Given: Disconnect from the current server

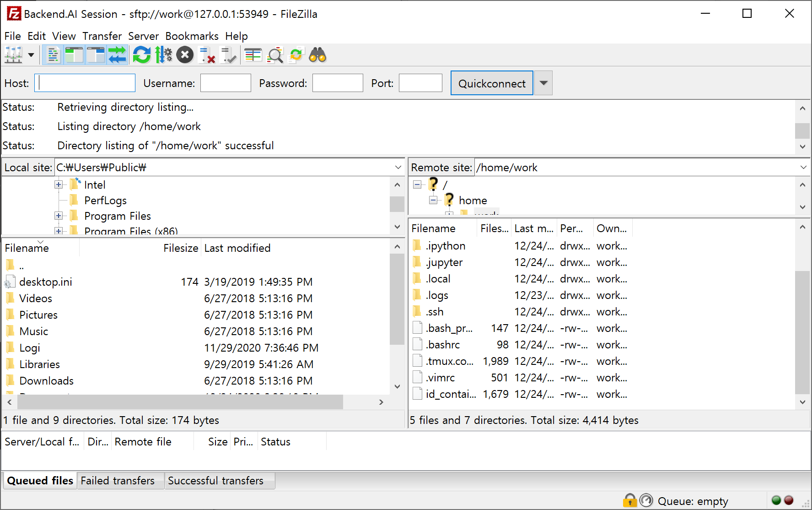Looking at the screenshot, I should point(207,55).
